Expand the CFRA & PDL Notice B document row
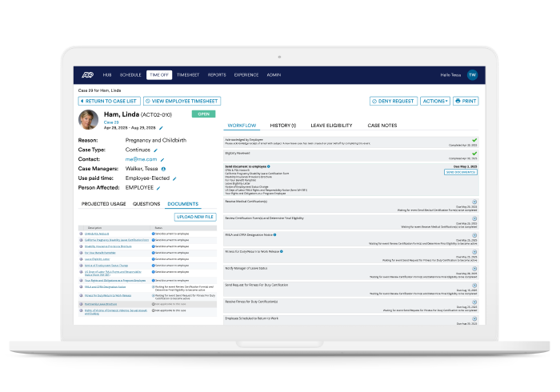Viewport: 560px width, 392px height. (x=82, y=233)
